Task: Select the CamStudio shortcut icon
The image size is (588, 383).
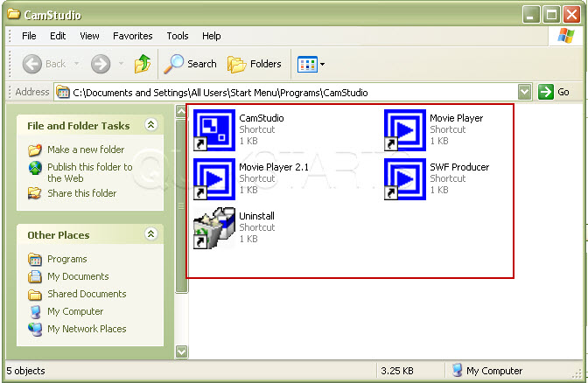Action: click(x=214, y=130)
